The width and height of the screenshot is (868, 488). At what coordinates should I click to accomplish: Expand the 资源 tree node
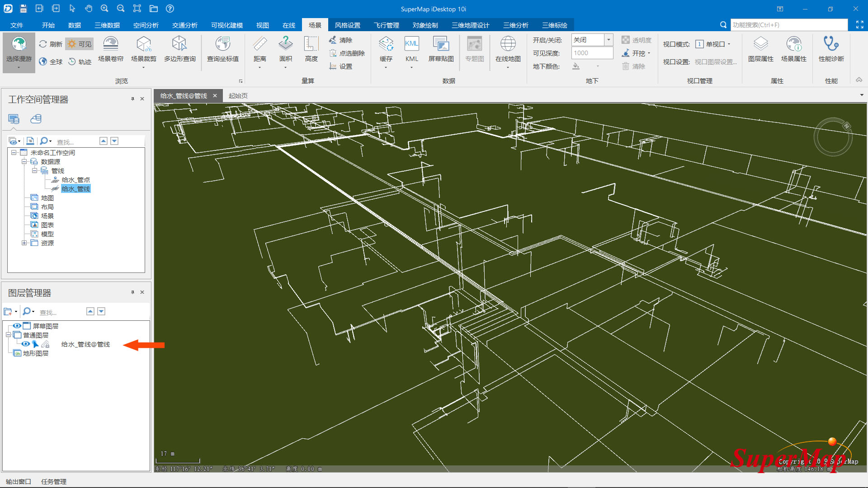pos(24,243)
